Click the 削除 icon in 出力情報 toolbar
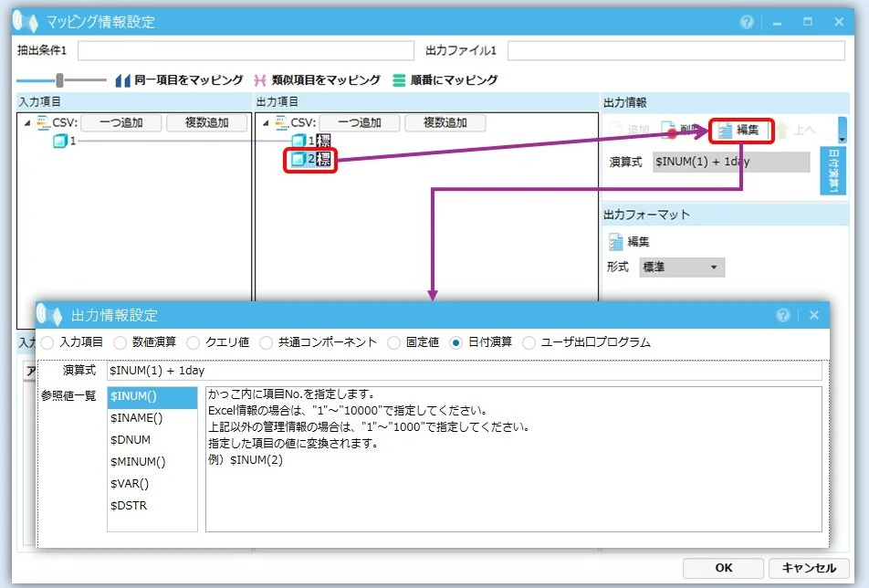This screenshot has height=588, width=869. (x=669, y=131)
